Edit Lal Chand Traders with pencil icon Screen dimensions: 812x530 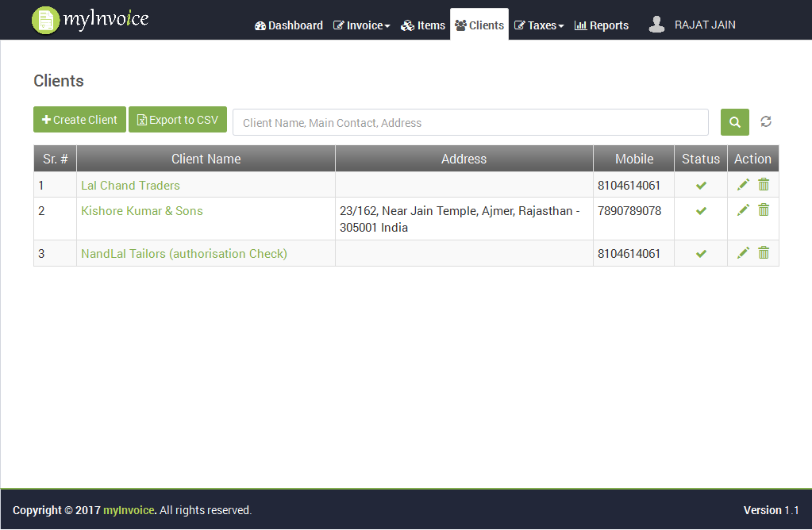tap(743, 185)
